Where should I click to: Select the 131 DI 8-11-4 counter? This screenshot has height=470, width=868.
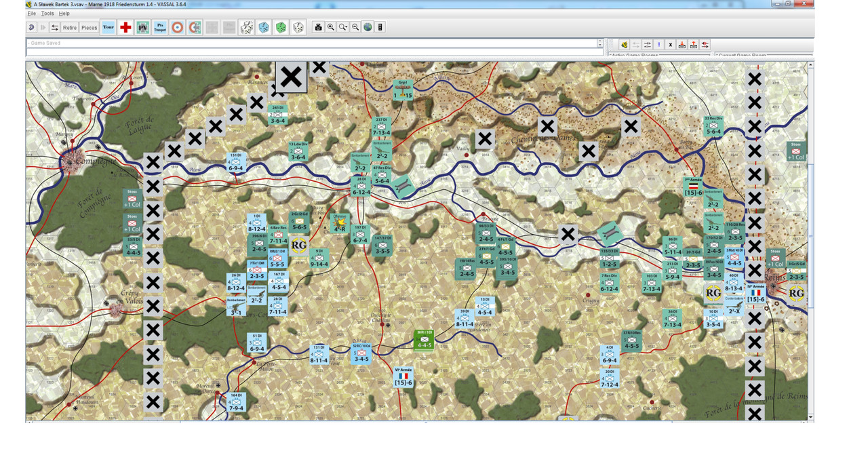click(319, 354)
